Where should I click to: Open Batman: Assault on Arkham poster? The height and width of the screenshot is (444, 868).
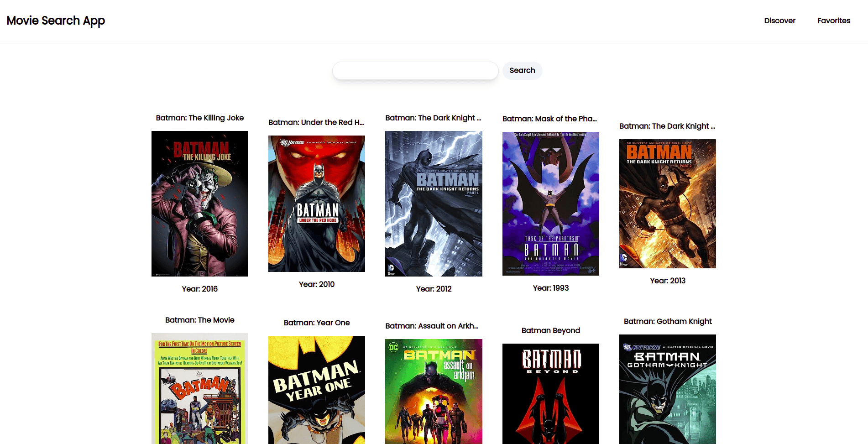(x=434, y=392)
